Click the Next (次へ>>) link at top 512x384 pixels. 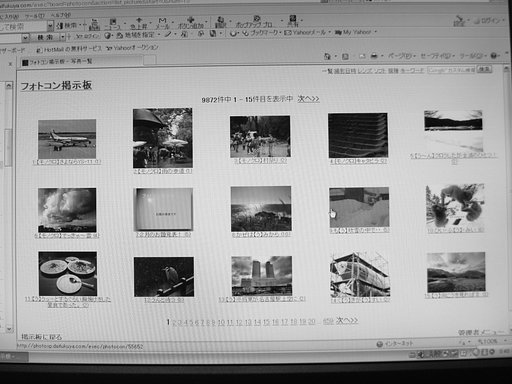308,99
